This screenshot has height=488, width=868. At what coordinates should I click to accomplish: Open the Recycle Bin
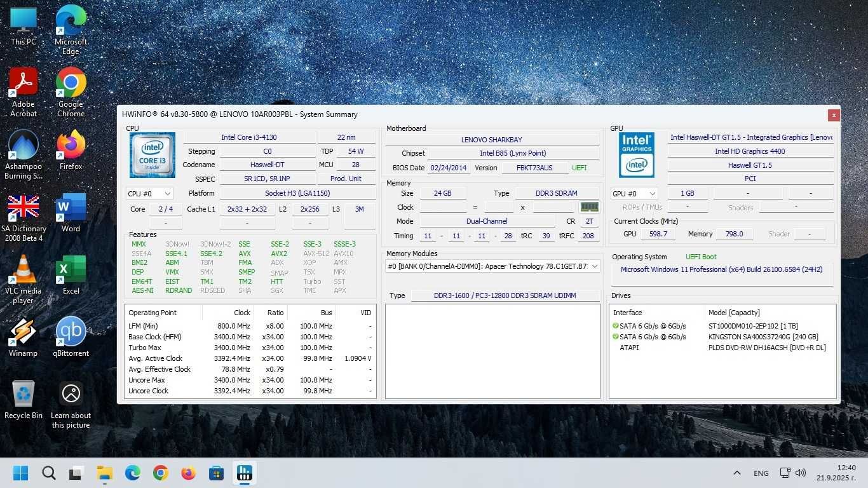coord(24,399)
